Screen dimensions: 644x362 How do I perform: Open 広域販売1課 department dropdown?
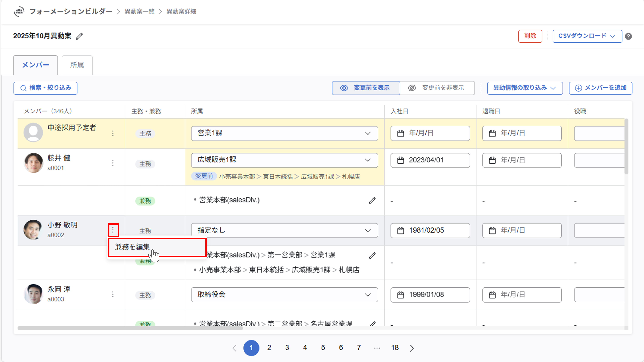284,160
